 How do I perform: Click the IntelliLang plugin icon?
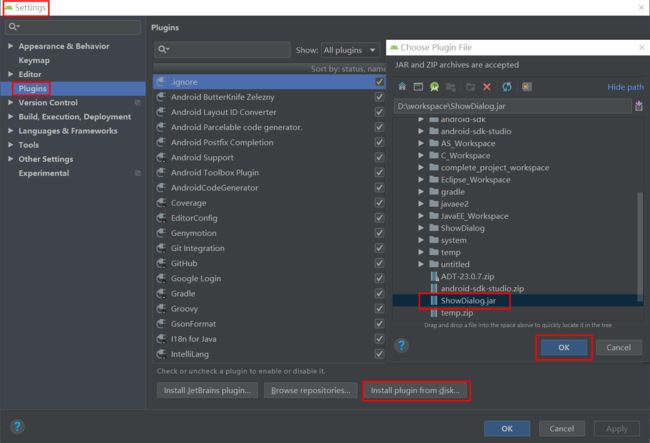[161, 354]
